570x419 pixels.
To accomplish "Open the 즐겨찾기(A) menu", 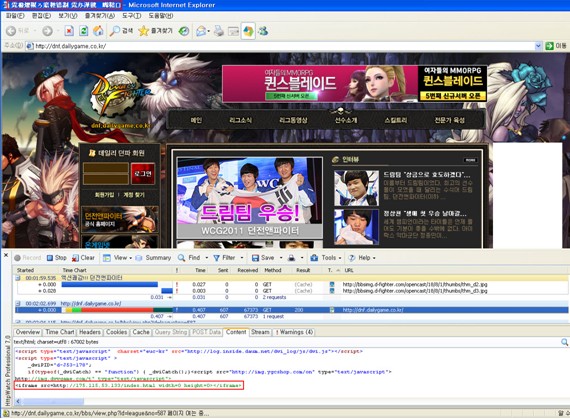I will coord(99,16).
